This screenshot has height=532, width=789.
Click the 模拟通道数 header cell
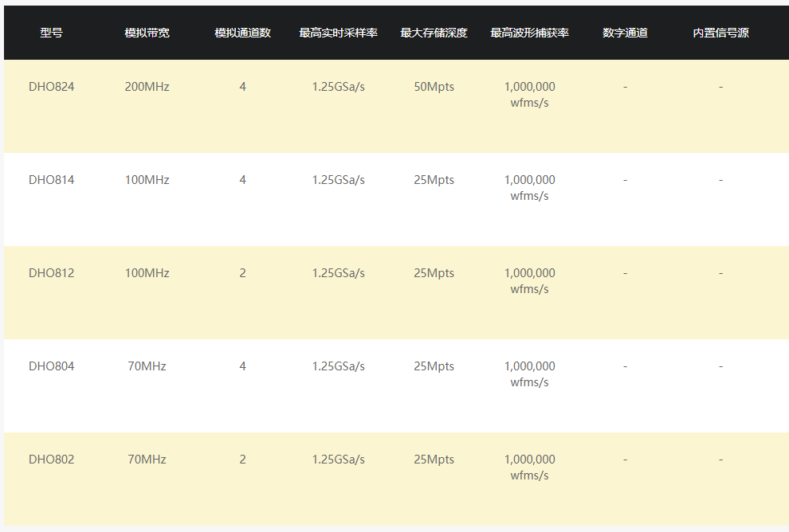pyautogui.click(x=242, y=33)
